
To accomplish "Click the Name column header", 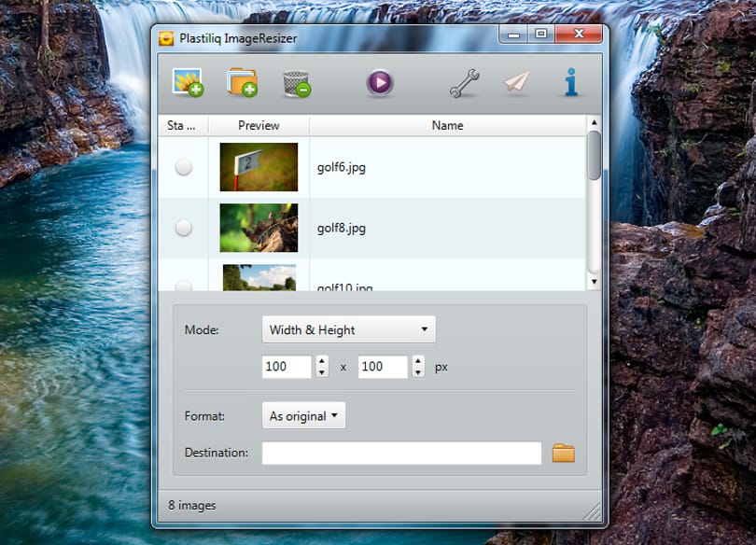I will pyautogui.click(x=448, y=125).
